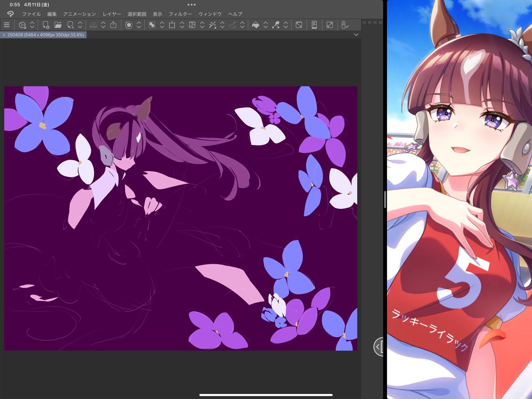532x399 pixels.
Task: Click the dashed-square selection area icon
Action: pyautogui.click(x=152, y=25)
